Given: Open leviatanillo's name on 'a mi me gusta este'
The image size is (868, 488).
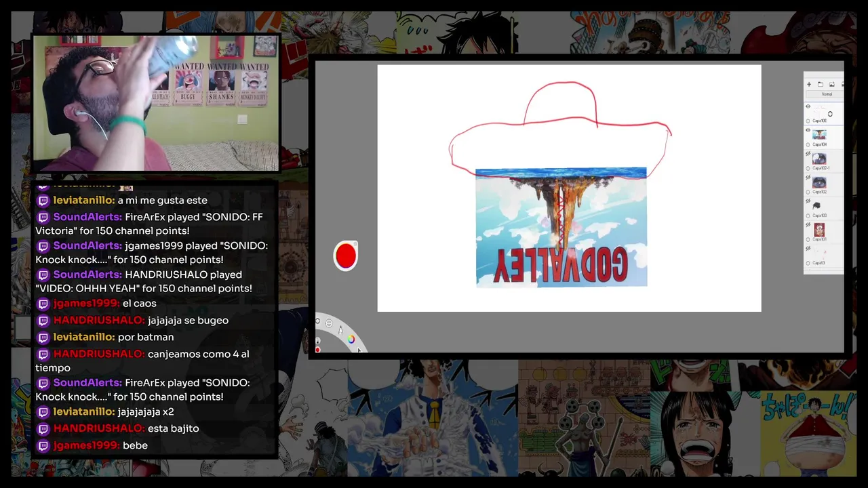Looking at the screenshot, I should point(85,200).
